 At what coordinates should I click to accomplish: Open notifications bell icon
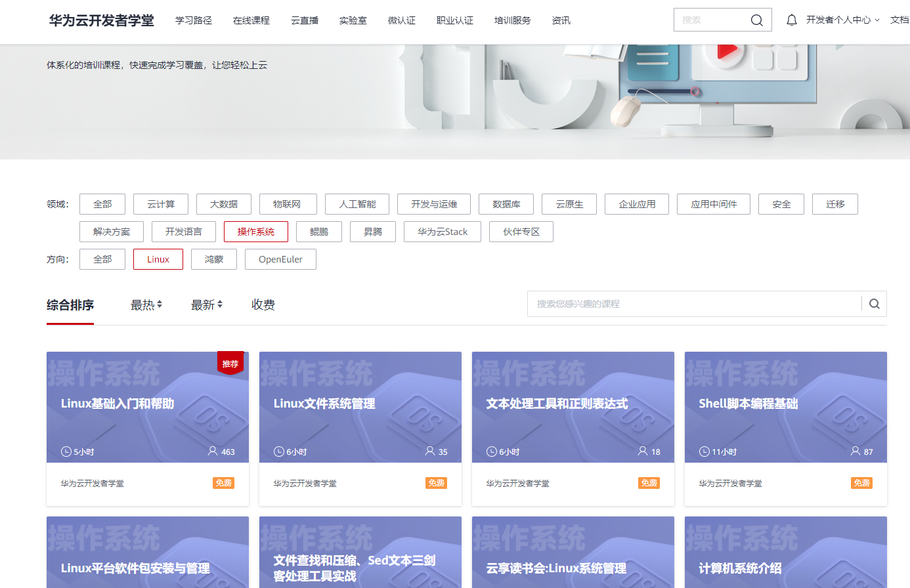[792, 20]
